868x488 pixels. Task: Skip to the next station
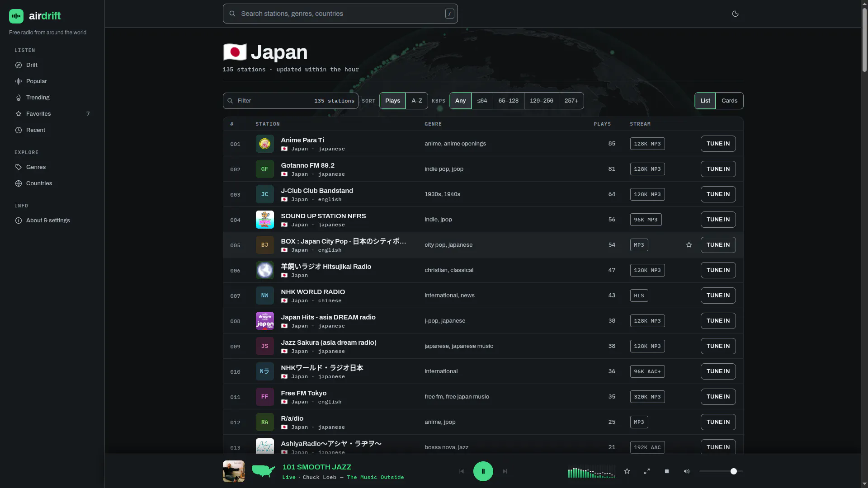coord(505,471)
